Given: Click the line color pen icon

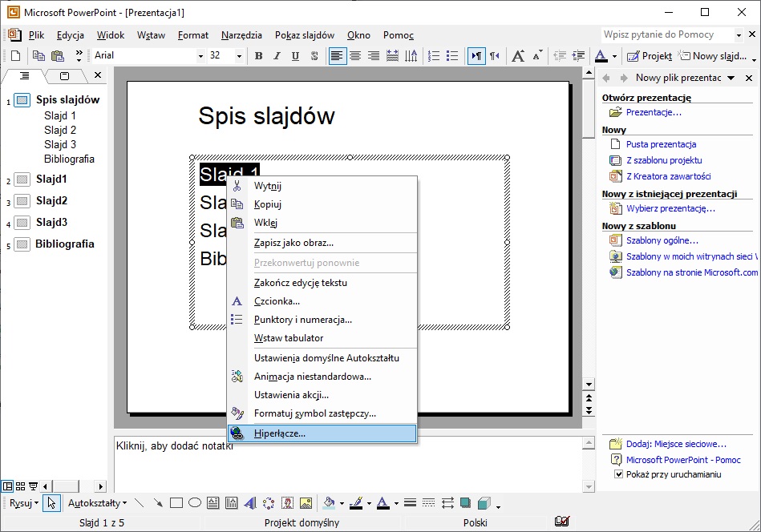Looking at the screenshot, I should tap(357, 503).
